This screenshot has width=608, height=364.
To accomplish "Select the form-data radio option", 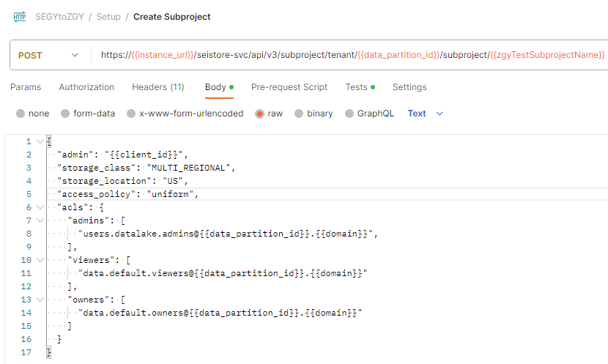I will pos(65,114).
